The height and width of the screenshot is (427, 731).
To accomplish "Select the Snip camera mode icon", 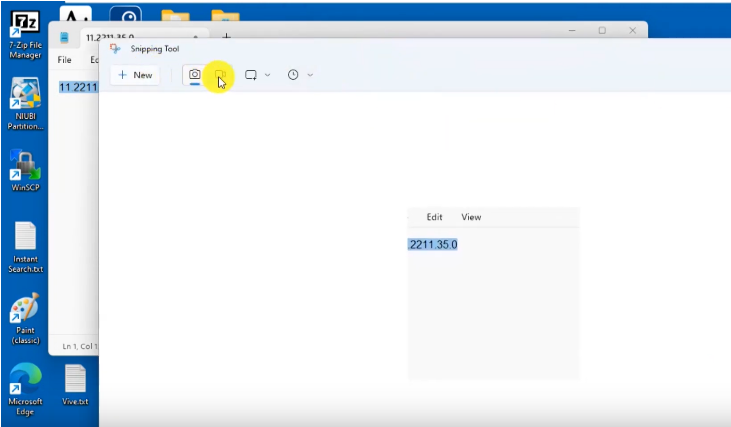I will click(x=195, y=75).
